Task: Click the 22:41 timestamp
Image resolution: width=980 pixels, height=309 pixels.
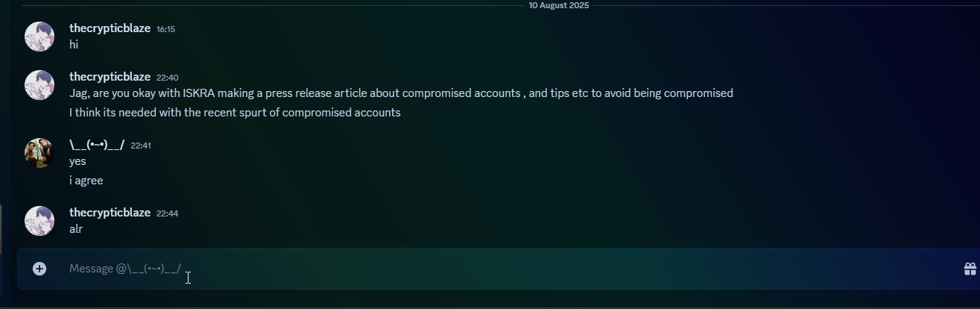Action: pos(141,146)
